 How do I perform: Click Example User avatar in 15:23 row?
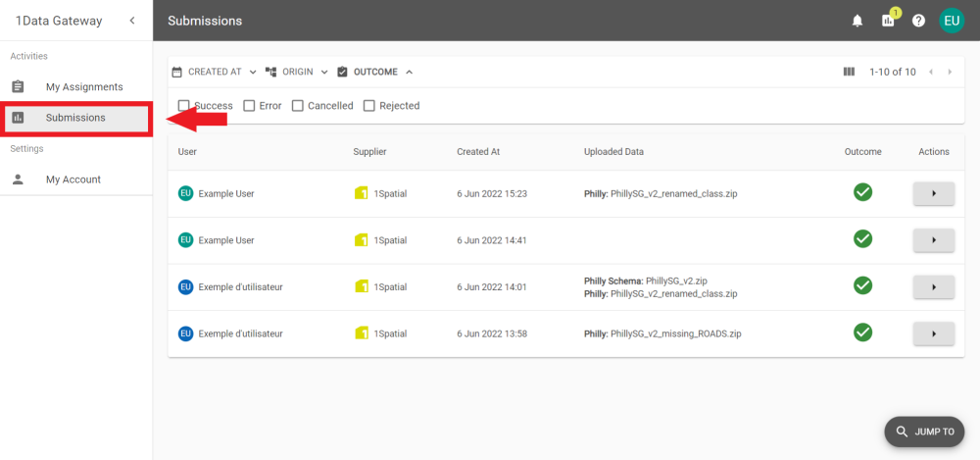pyautogui.click(x=185, y=193)
